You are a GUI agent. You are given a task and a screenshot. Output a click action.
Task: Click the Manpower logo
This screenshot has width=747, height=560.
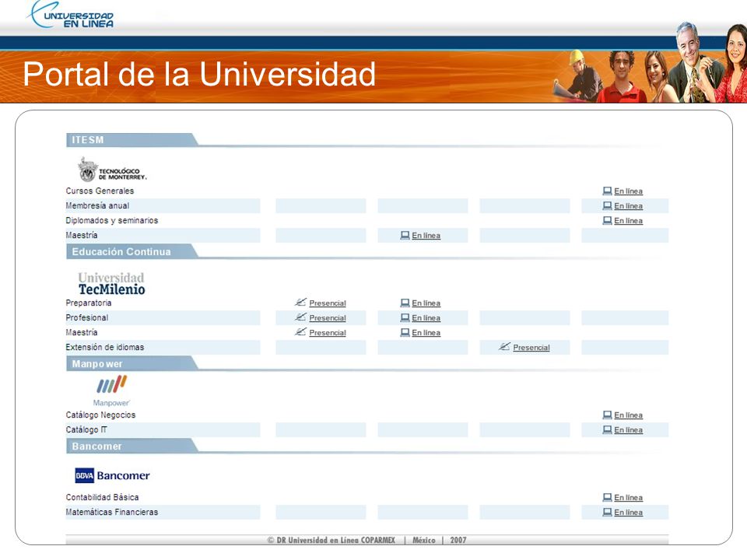[x=111, y=390]
